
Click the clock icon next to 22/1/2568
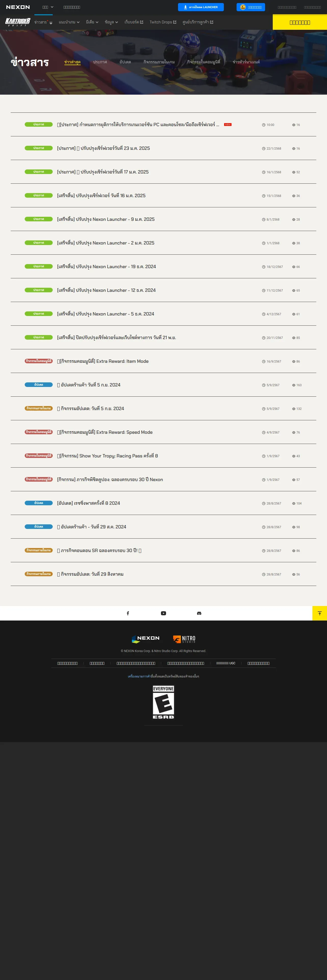263,149
